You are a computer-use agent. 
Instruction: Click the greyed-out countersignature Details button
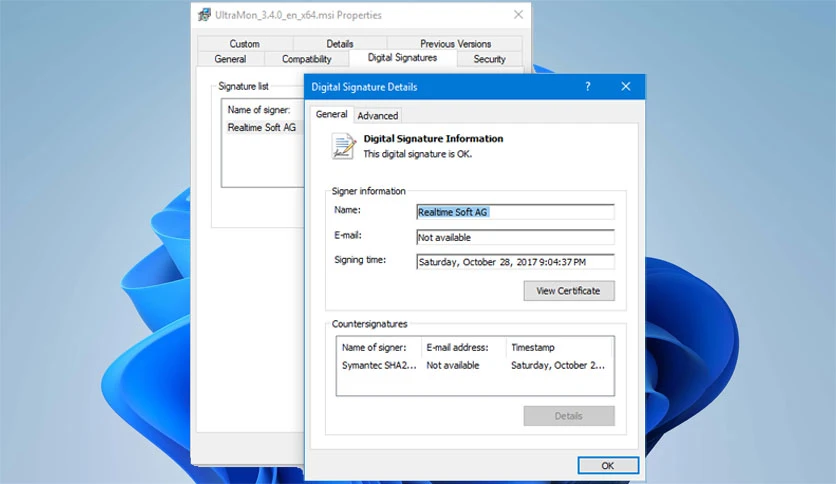coord(569,416)
